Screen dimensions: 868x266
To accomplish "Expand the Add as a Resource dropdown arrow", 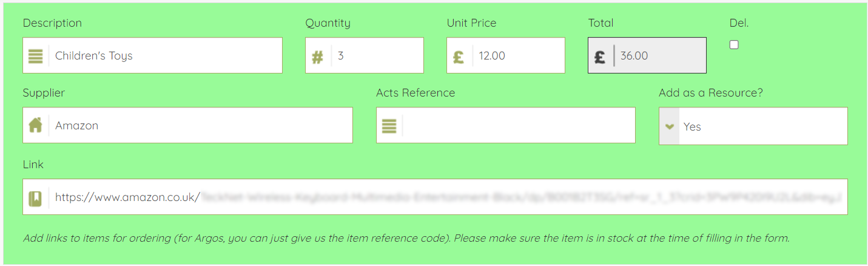I will point(670,127).
